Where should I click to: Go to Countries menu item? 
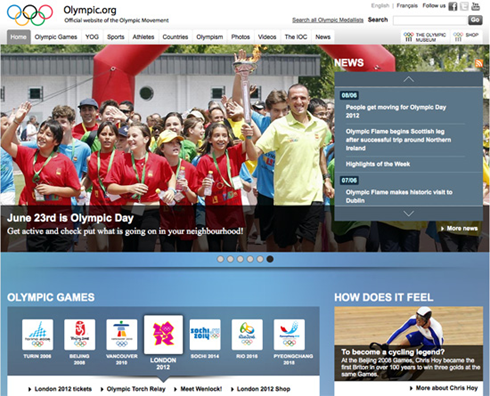175,37
